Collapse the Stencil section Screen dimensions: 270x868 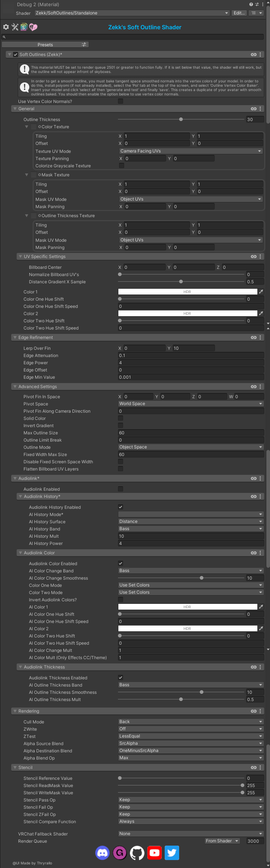(x=15, y=768)
